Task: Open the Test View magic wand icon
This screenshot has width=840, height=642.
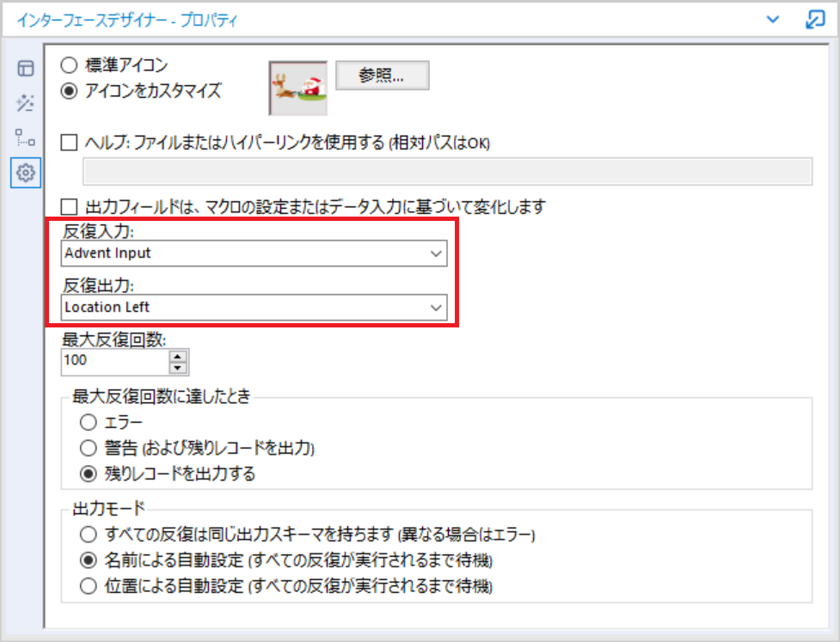Action: tap(25, 103)
